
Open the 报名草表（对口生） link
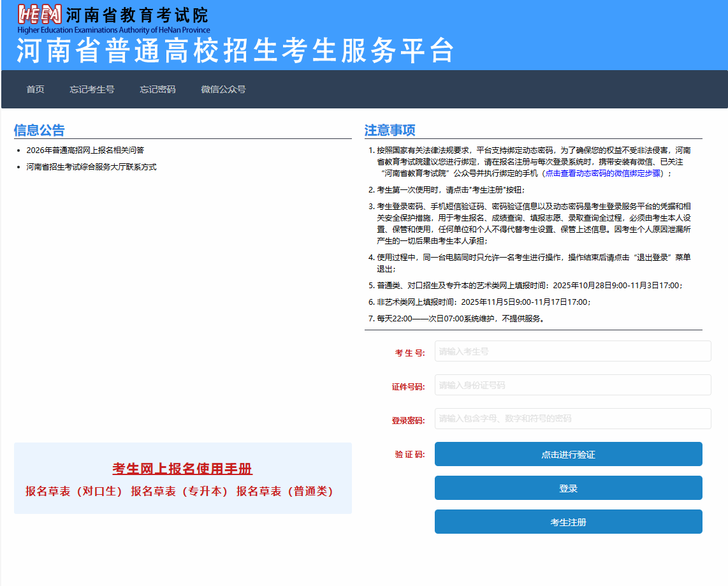coord(74,492)
